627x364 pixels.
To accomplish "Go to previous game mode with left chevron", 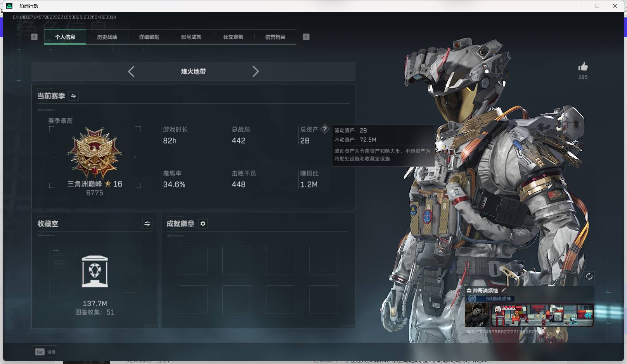I will 131,71.
